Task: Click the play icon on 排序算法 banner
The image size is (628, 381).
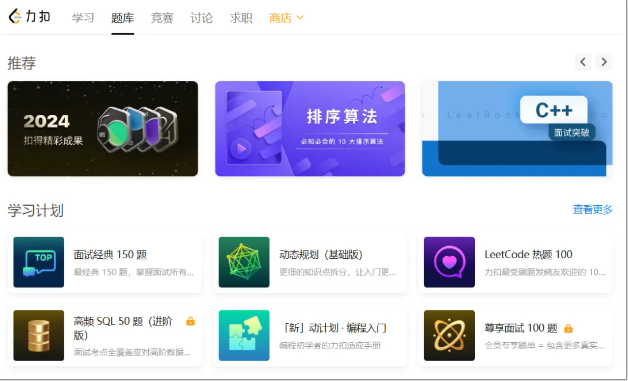Action: [241, 149]
